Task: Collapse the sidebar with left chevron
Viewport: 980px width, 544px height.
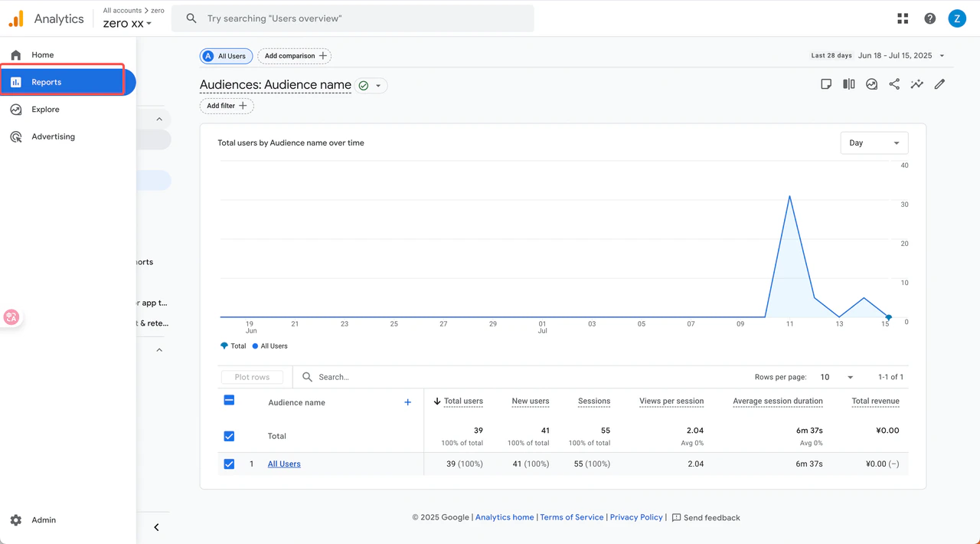Action: point(156,527)
